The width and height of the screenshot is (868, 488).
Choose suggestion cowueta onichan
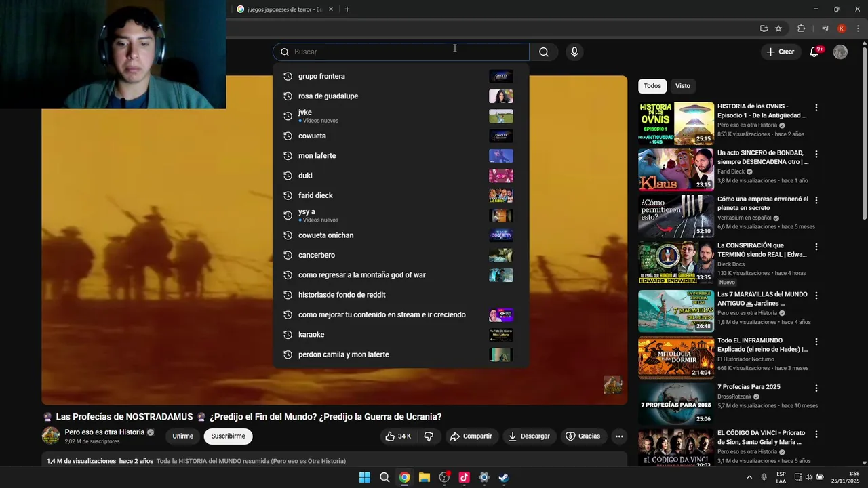point(401,235)
